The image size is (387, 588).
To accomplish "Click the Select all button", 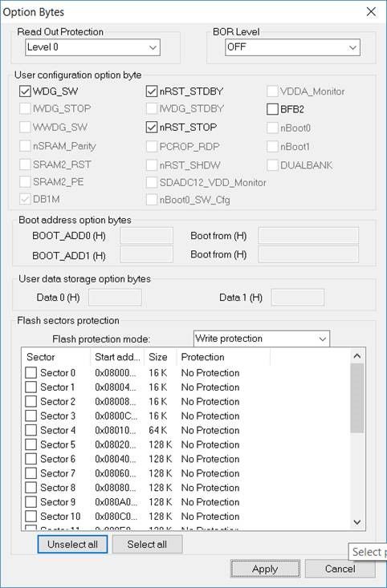I will (x=147, y=544).
